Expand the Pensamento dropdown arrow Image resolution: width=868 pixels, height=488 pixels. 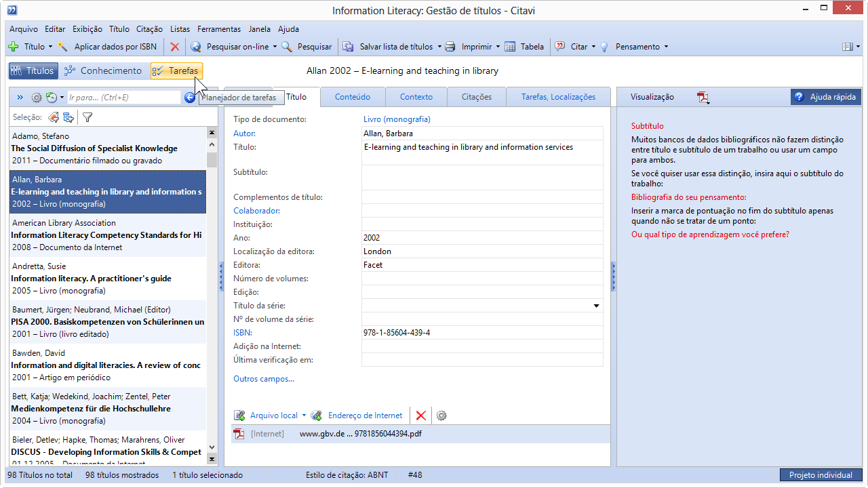(666, 47)
